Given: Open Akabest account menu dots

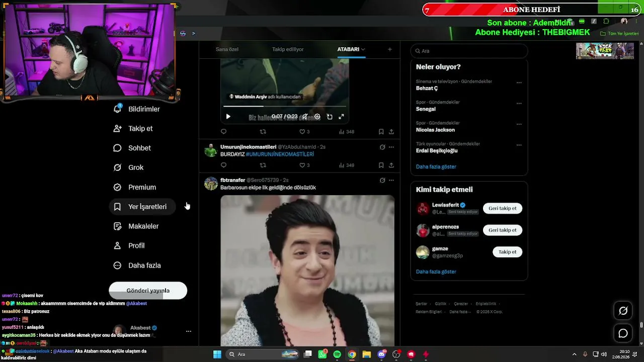Looking at the screenshot, I should click(189, 331).
